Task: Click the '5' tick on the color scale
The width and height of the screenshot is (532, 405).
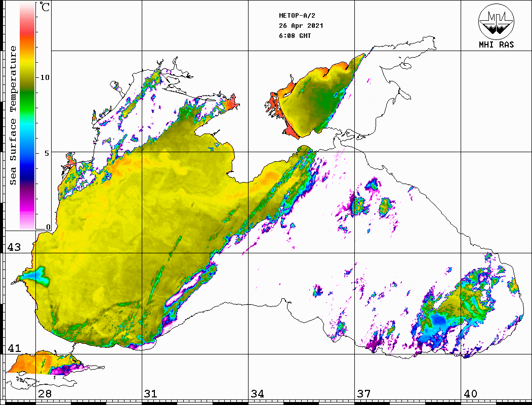Action: [x=47, y=153]
